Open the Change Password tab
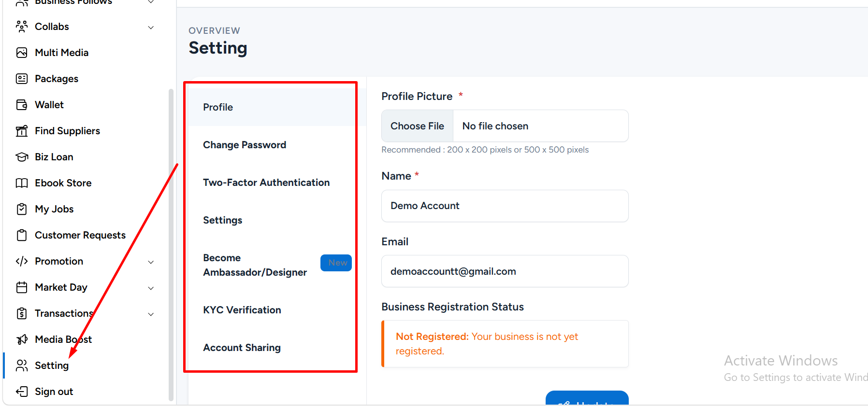 [245, 145]
